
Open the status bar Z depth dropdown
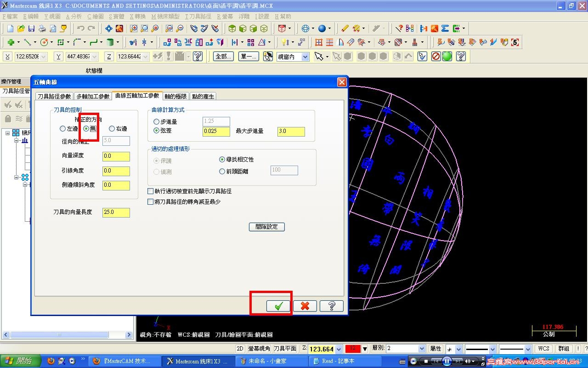[339, 349]
